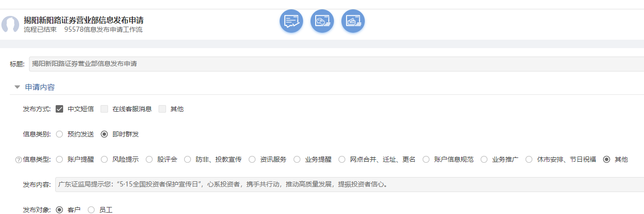Select the 员工 radio for 发布对象

(91, 210)
